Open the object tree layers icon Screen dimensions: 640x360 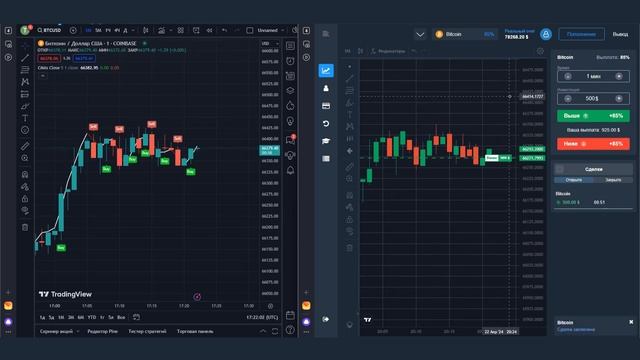pos(290,91)
